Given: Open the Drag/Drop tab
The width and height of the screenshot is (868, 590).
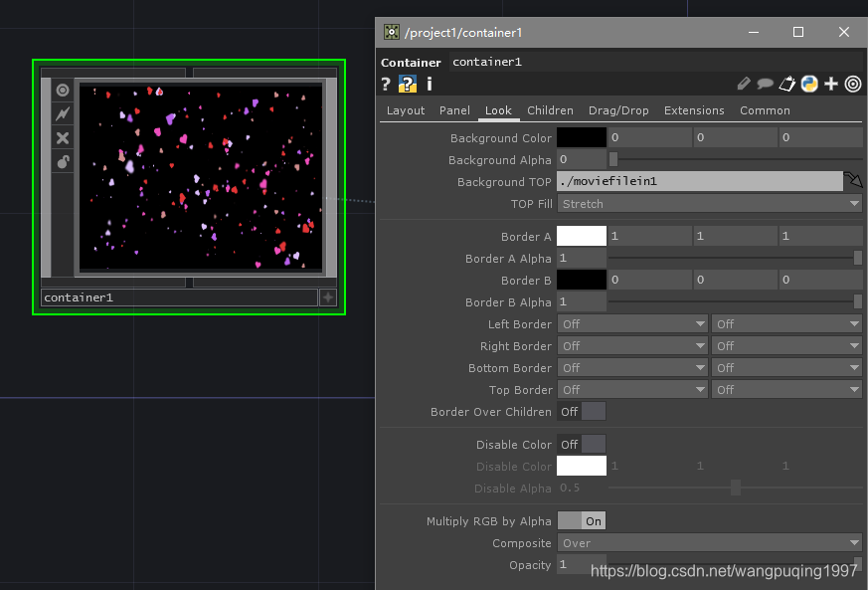Looking at the screenshot, I should [x=618, y=110].
